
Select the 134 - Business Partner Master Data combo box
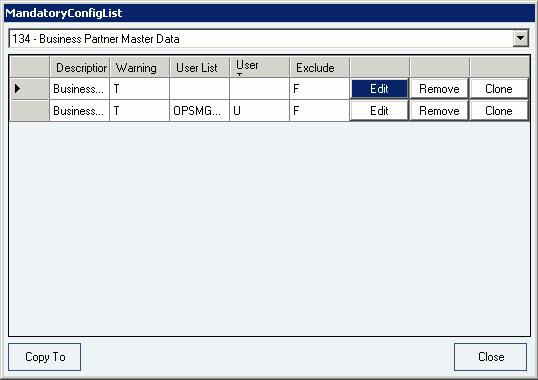(269, 38)
